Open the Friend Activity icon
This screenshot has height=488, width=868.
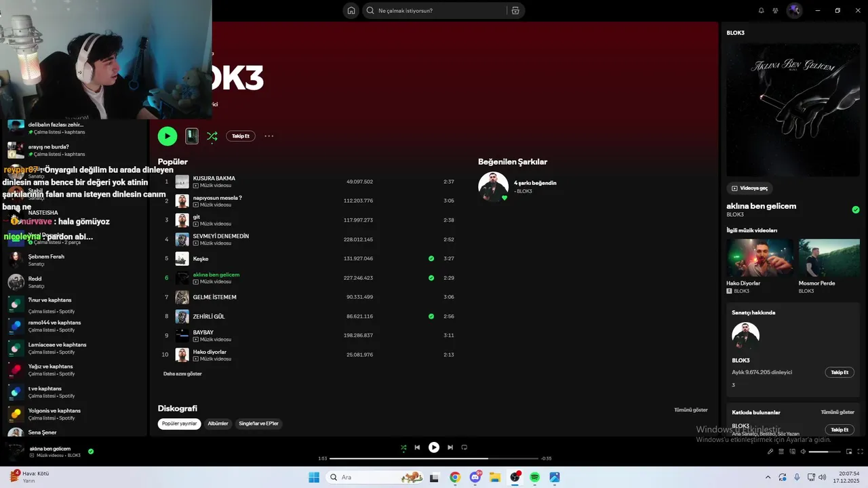775,10
